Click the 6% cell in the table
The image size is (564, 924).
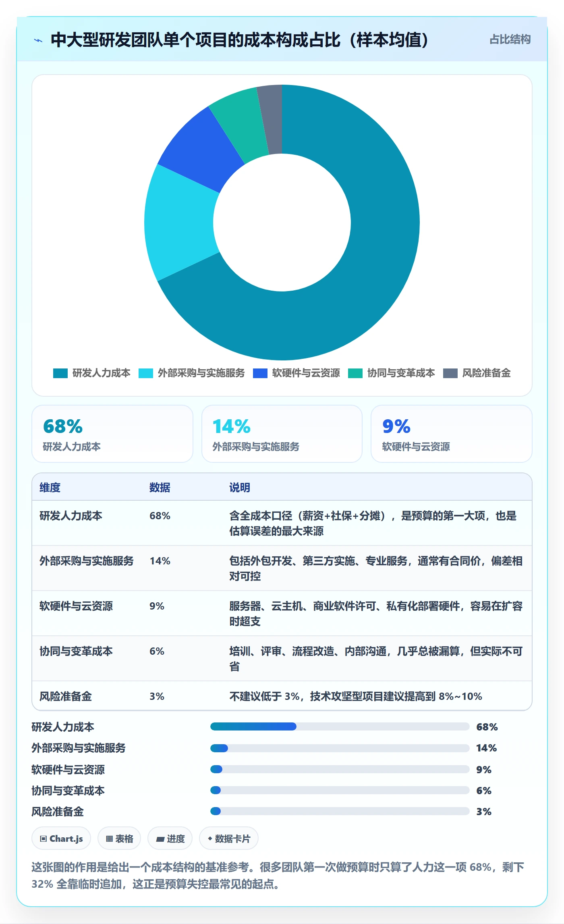(157, 651)
